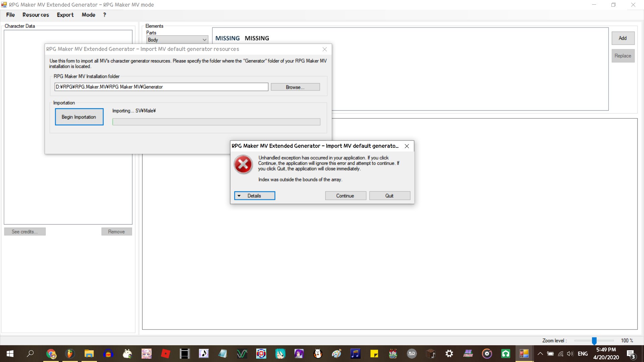Close the Import MV resources dialog
This screenshot has width=644, height=362.
point(325,49)
